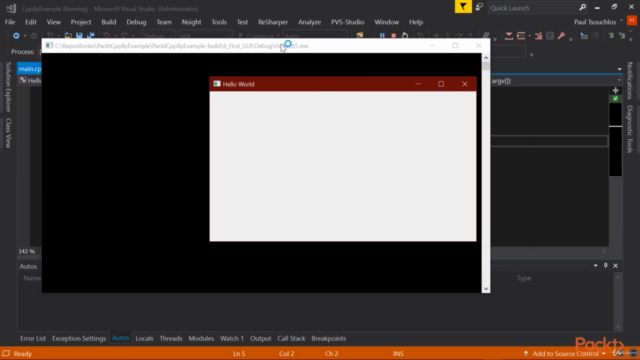This screenshot has width=640, height=360.
Task: Click the Send Feedback icon
Action: coord(479,7)
